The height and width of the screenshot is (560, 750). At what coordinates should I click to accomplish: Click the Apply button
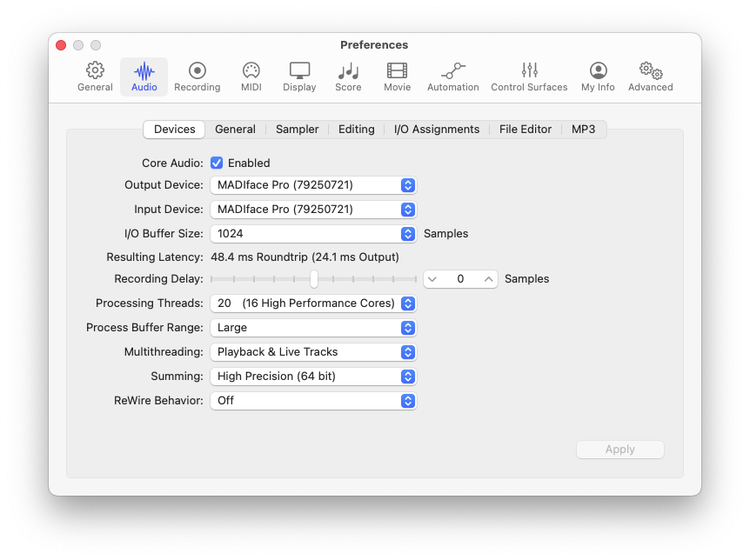coord(619,450)
